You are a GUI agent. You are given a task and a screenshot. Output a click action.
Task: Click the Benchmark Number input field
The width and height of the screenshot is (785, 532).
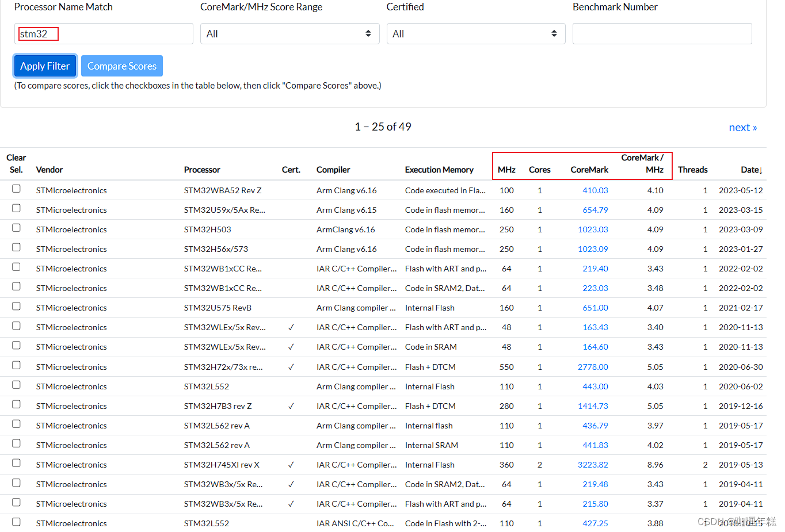point(662,34)
